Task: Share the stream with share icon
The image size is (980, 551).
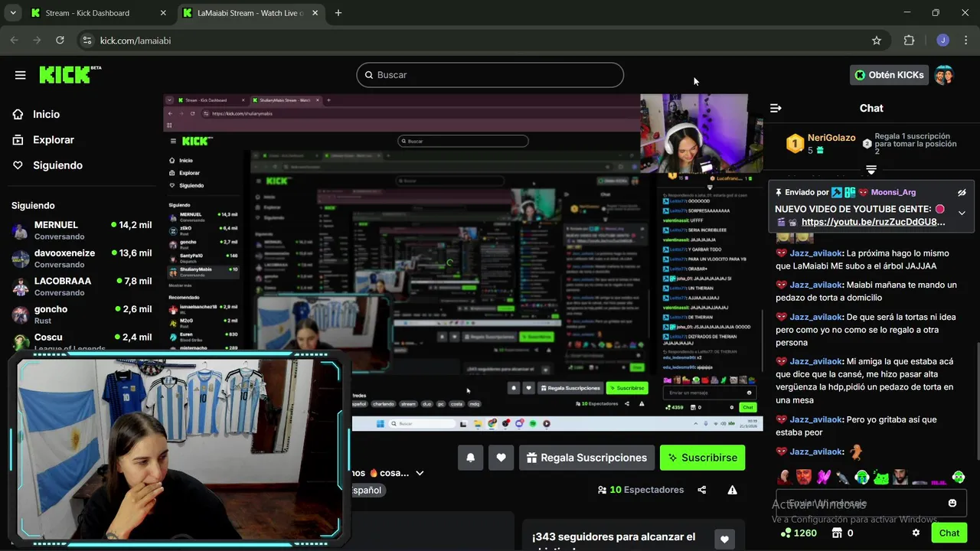Action: (x=702, y=490)
